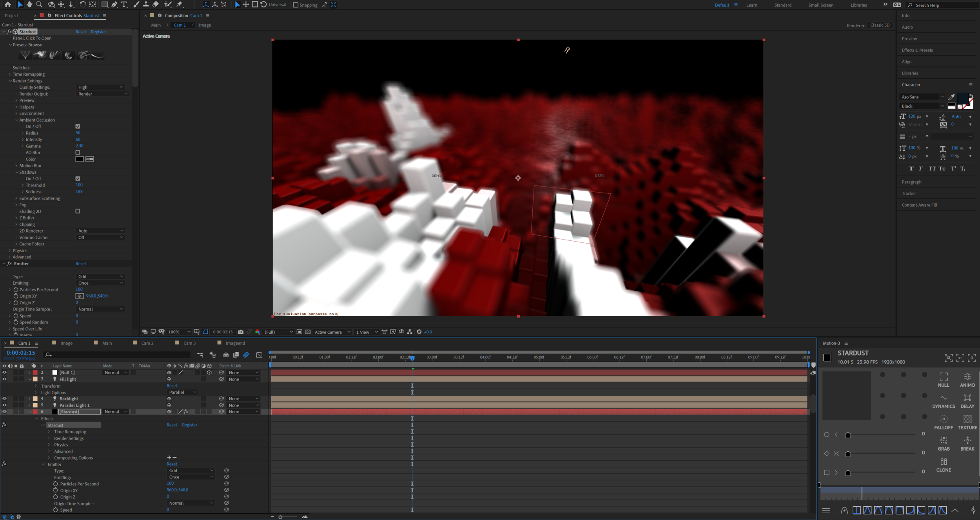Enable the AO Blur checkbox
This screenshot has height=520, width=980.
78,153
